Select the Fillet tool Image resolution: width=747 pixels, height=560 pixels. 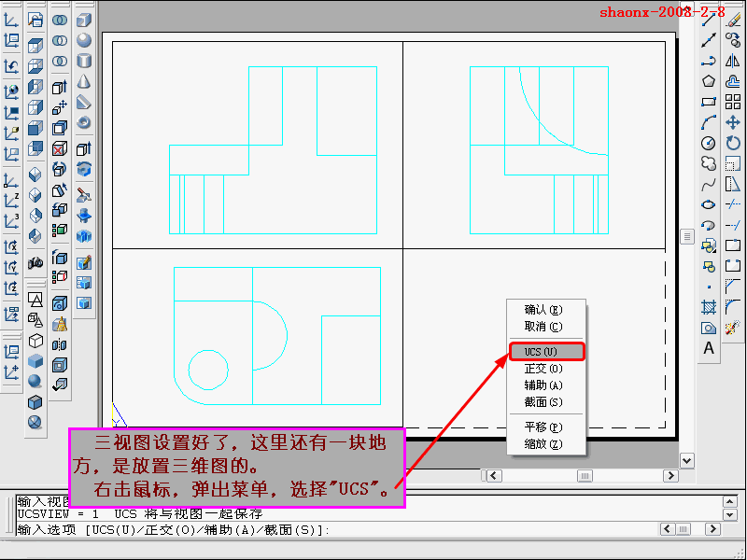(x=733, y=307)
